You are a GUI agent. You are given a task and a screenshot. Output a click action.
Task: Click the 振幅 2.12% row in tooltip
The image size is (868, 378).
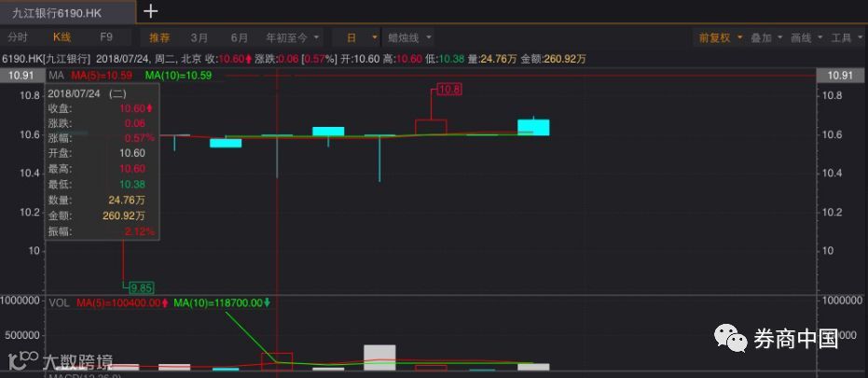pyautogui.click(x=102, y=231)
